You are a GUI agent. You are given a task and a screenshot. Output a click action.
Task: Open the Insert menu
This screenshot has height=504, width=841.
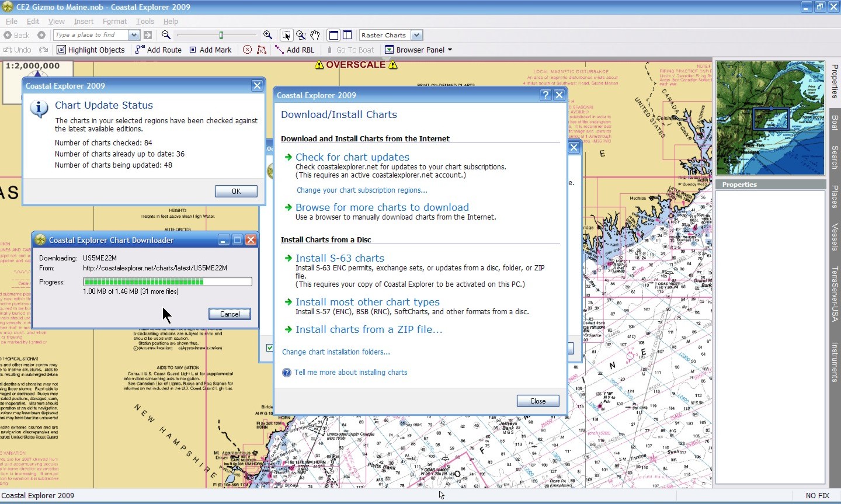click(x=84, y=21)
